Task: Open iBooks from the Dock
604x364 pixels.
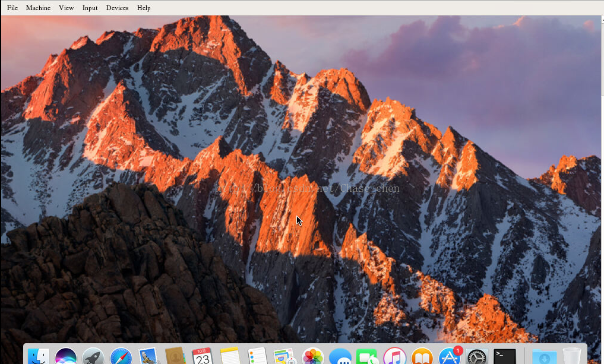Action: pos(422,356)
